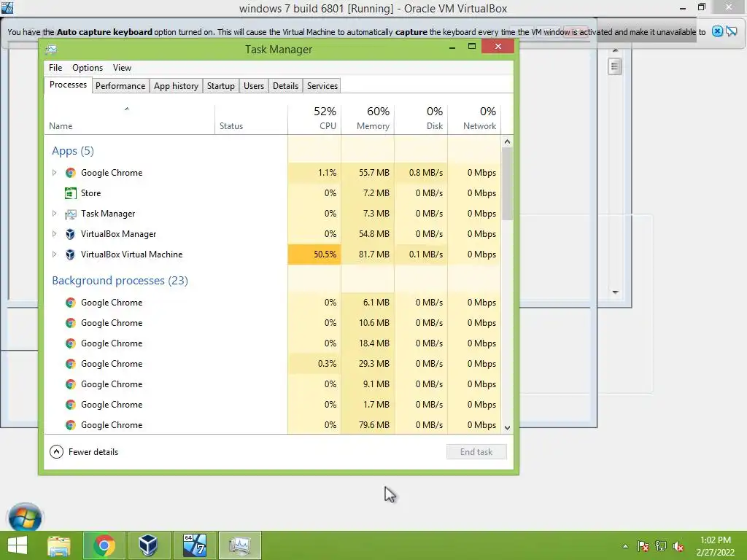Click Chrome icon on the 6.1 MB background row
Image resolution: width=747 pixels, height=560 pixels.
coord(71,303)
